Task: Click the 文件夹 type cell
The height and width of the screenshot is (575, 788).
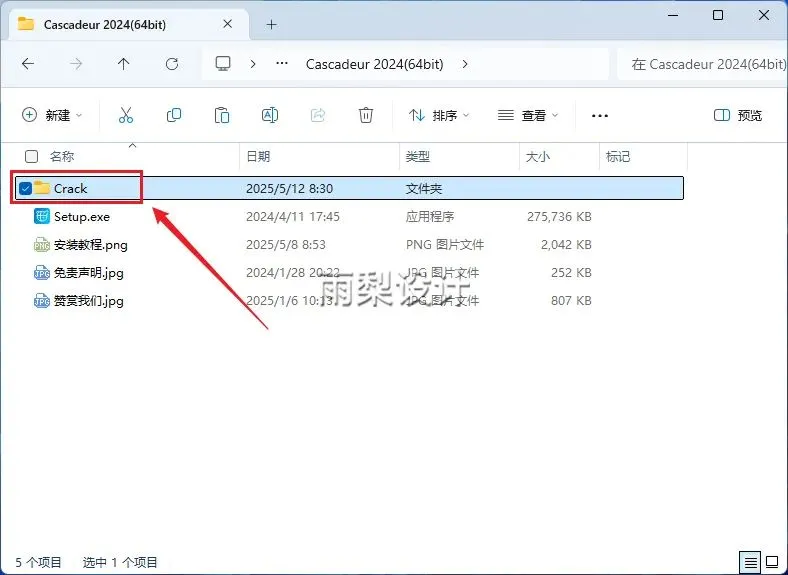Action: [424, 188]
